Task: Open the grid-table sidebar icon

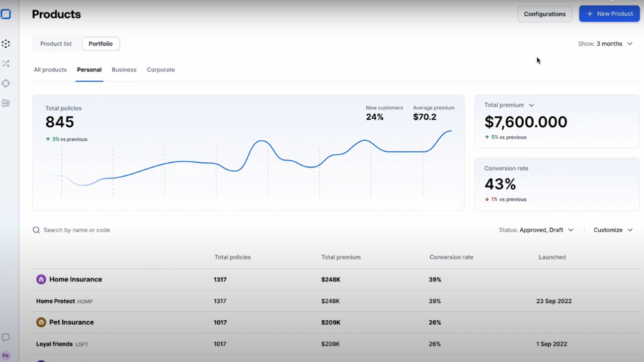Action: click(x=6, y=103)
